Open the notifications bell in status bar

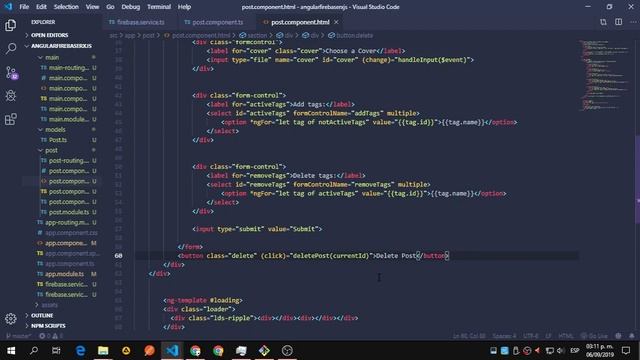point(631,336)
